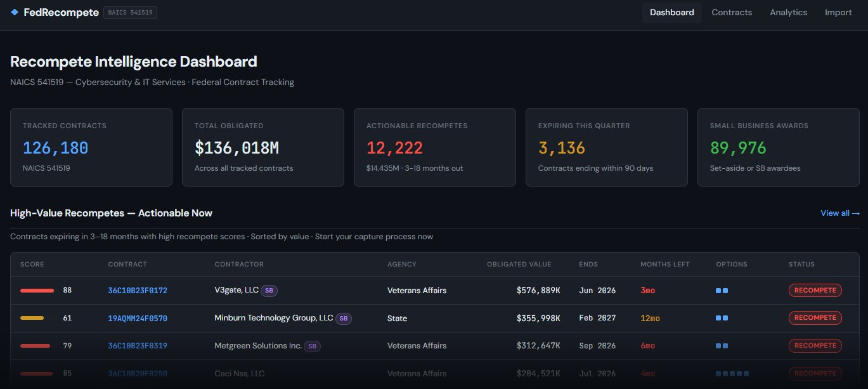Open the Import tab
The height and width of the screenshot is (389, 868).
click(838, 12)
